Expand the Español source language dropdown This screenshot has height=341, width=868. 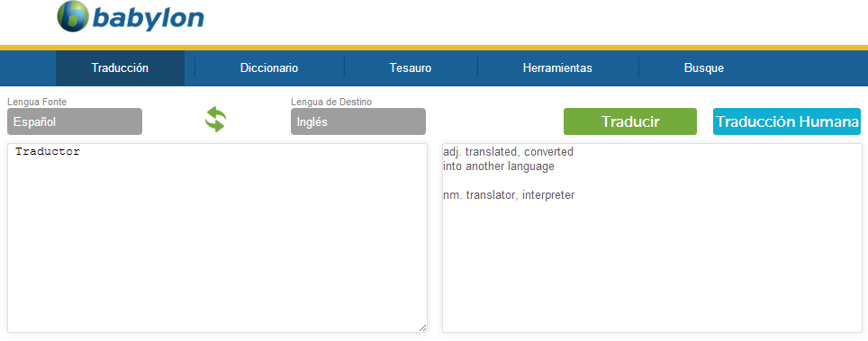click(75, 121)
